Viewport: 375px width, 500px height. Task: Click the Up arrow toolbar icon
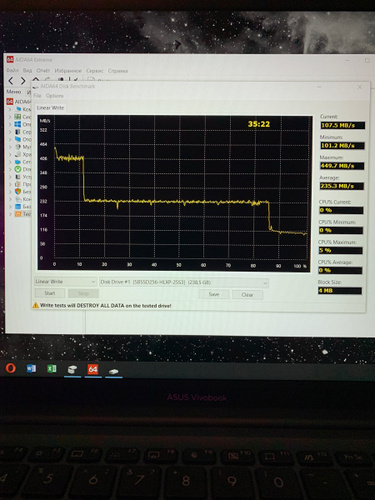[x=35, y=80]
